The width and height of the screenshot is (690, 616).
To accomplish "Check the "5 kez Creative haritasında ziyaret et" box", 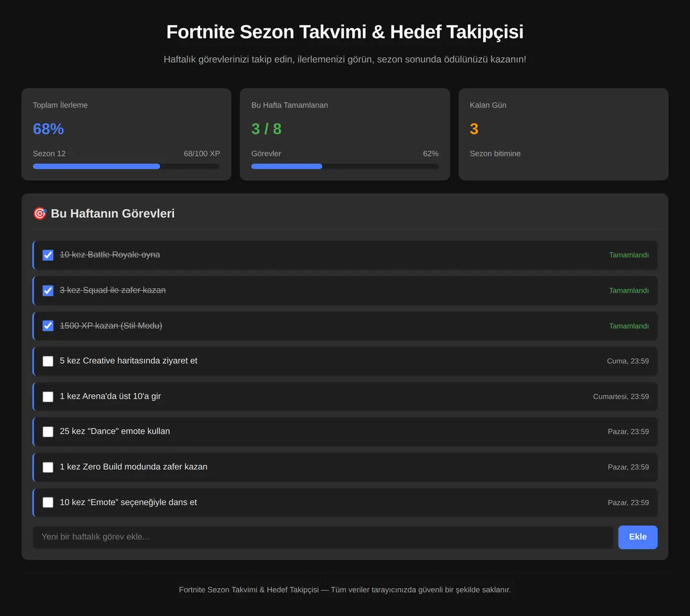I will (x=48, y=361).
